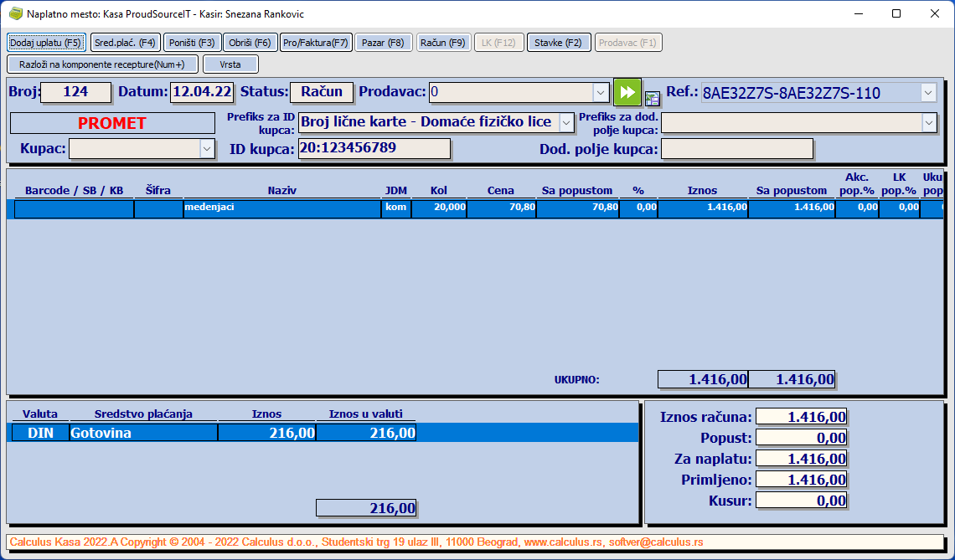The height and width of the screenshot is (560, 955).
Task: Open Prefiks za dod. polje kupca dropdown
Action: [x=928, y=123]
